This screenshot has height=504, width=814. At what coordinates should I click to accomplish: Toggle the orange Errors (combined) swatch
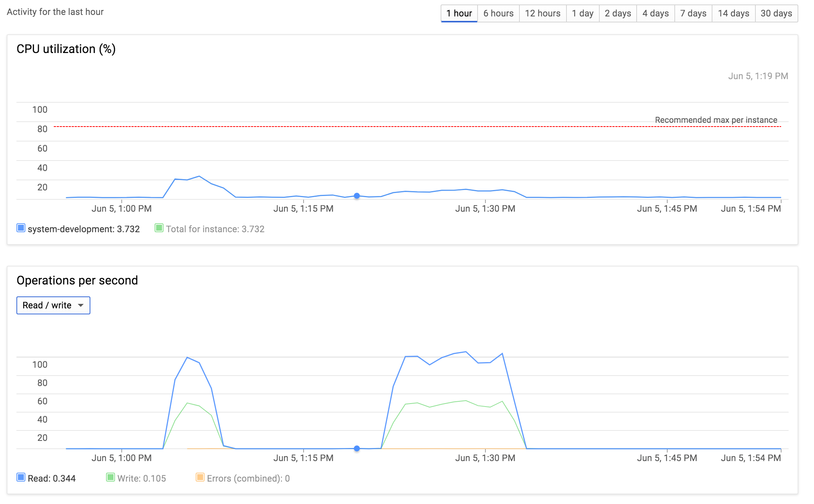(x=200, y=477)
